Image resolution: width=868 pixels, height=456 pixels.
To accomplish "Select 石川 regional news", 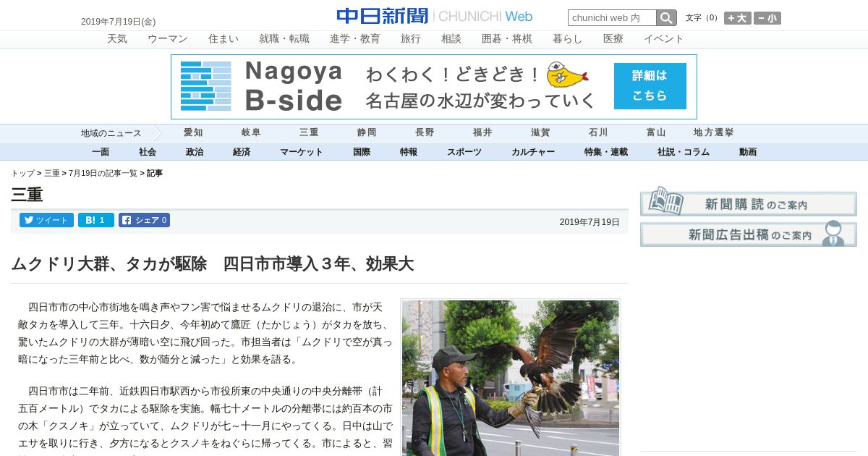I will point(598,132).
